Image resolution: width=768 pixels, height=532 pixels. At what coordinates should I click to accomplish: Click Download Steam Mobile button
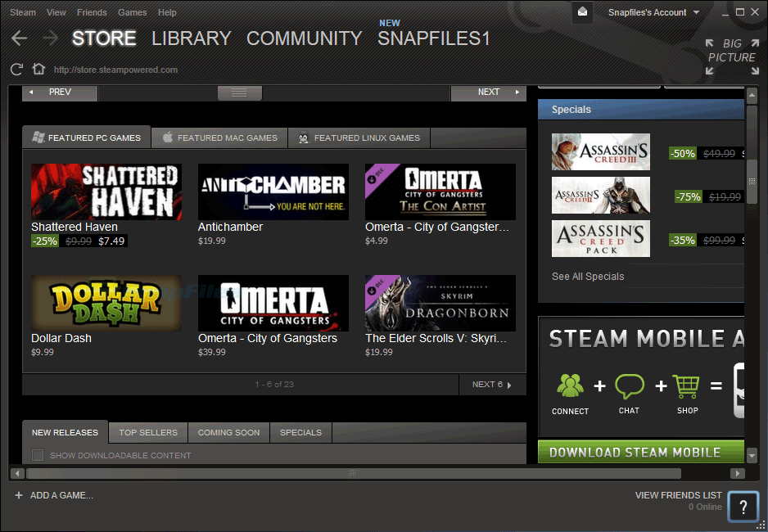[641, 452]
